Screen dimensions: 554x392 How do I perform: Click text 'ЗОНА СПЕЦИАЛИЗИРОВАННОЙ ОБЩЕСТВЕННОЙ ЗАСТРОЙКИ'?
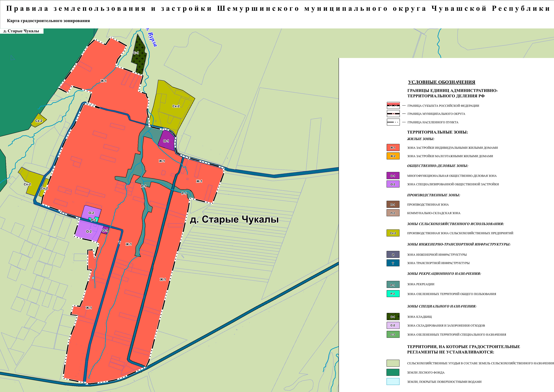point(453,184)
